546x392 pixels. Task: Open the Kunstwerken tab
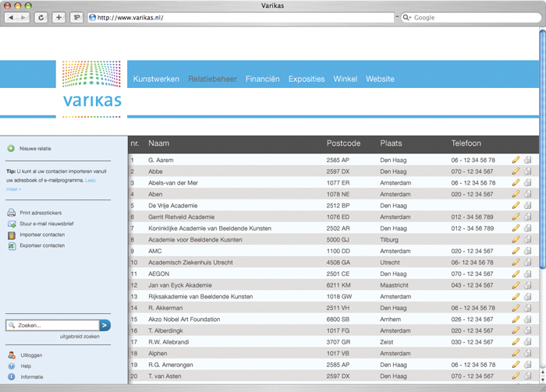(156, 79)
